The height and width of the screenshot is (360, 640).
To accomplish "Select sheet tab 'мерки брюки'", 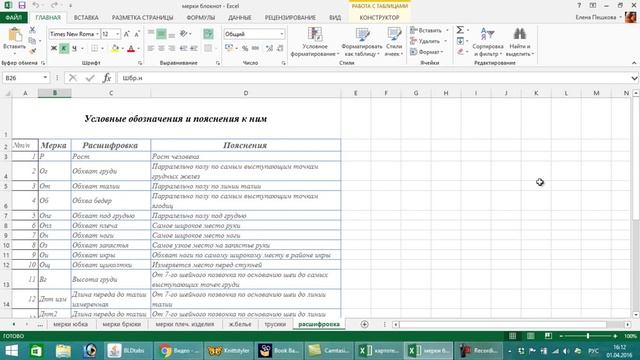I will (x=122, y=324).
